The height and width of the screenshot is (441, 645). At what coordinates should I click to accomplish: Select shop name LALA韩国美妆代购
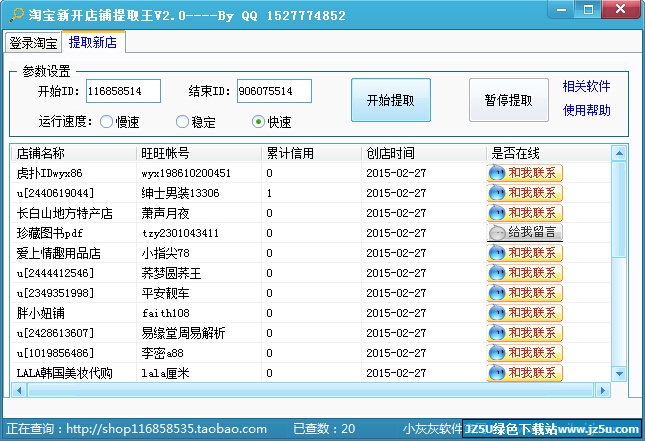click(65, 373)
